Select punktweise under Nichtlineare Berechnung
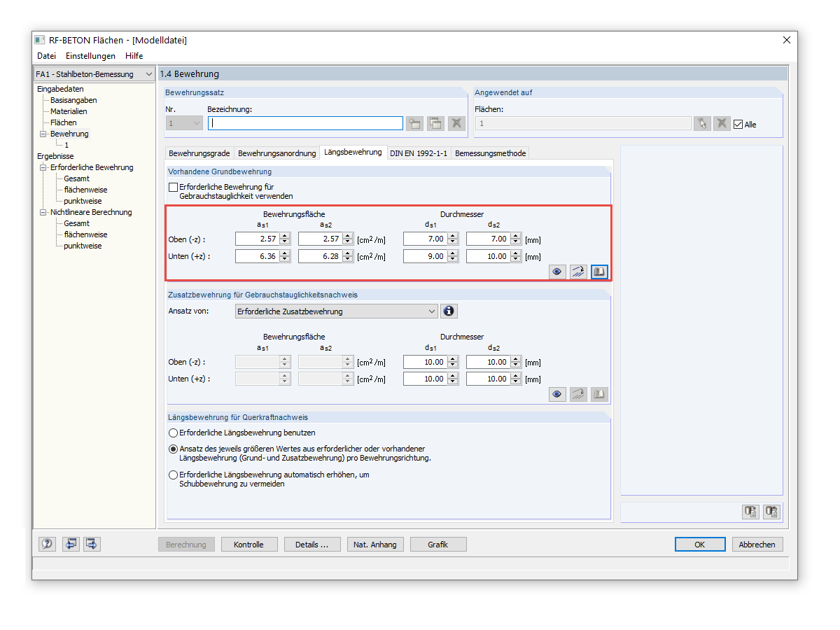Viewport: 840px width, 630px height. (x=83, y=246)
